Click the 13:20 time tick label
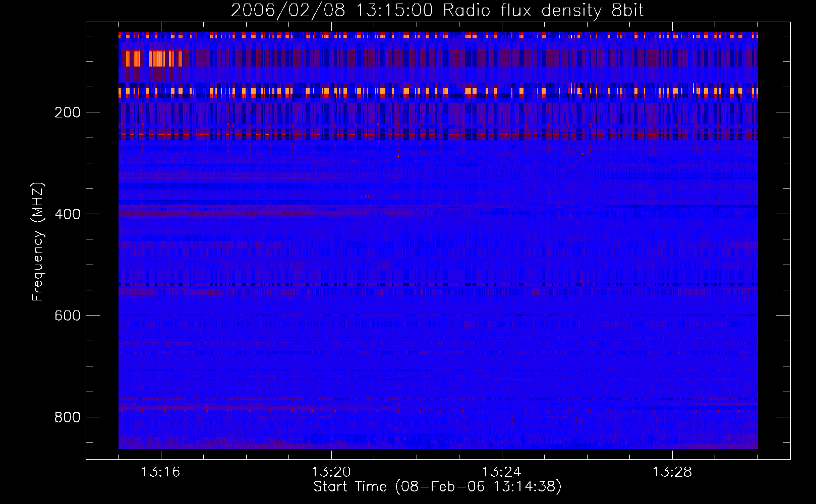The height and width of the screenshot is (504, 816). tap(331, 472)
